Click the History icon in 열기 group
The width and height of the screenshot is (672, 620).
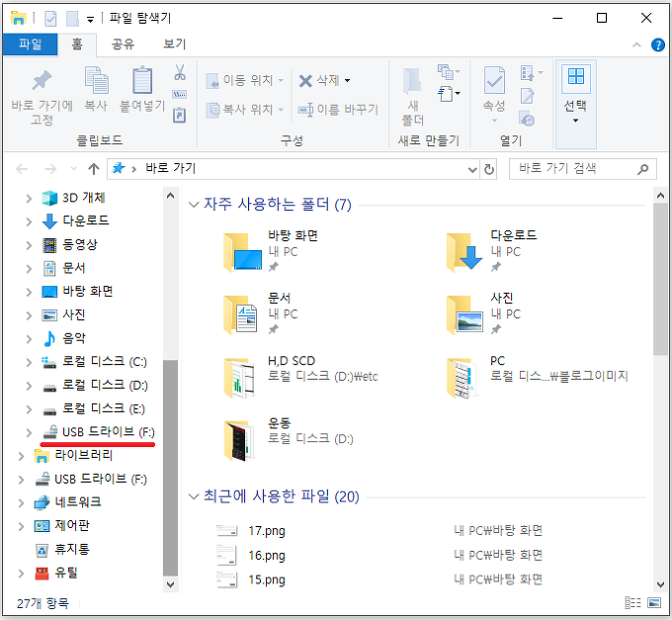pos(527,119)
